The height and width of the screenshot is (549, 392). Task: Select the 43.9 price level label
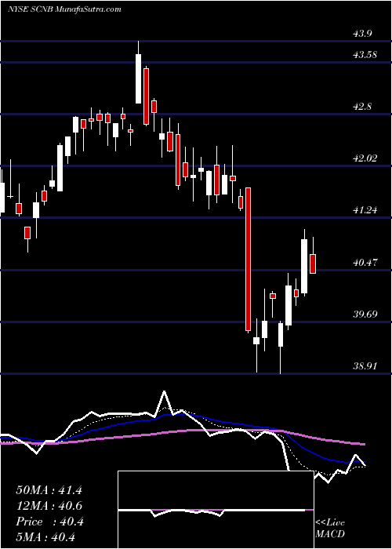pos(362,34)
